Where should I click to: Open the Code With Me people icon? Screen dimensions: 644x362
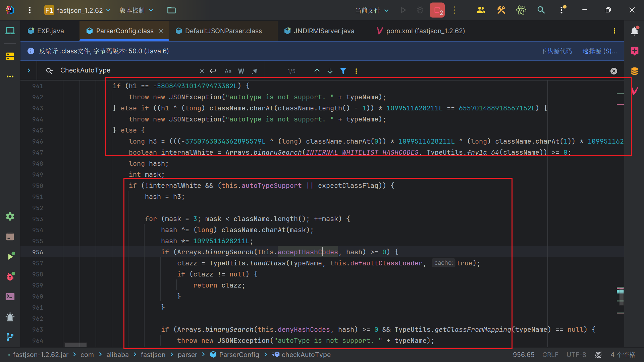[481, 10]
